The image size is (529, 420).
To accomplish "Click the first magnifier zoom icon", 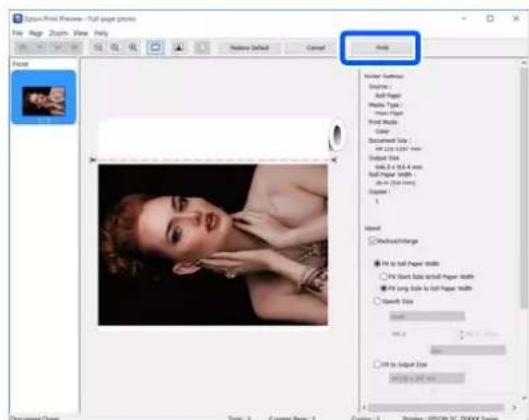I will pyautogui.click(x=98, y=48).
